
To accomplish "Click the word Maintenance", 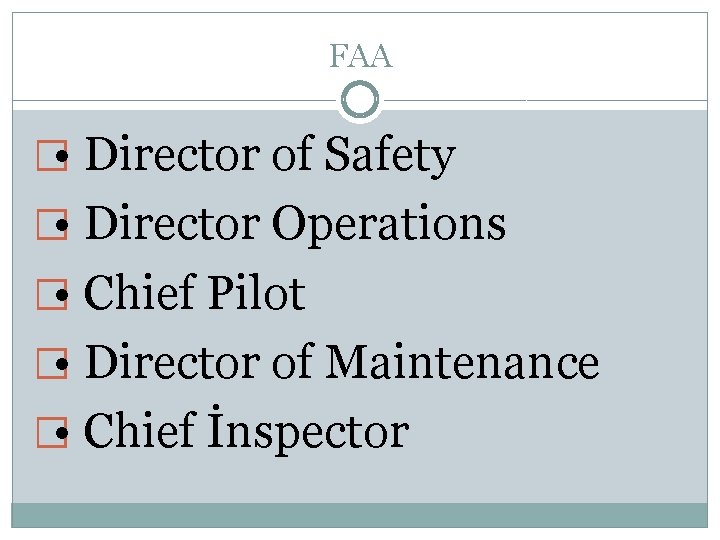I will tap(463, 363).
